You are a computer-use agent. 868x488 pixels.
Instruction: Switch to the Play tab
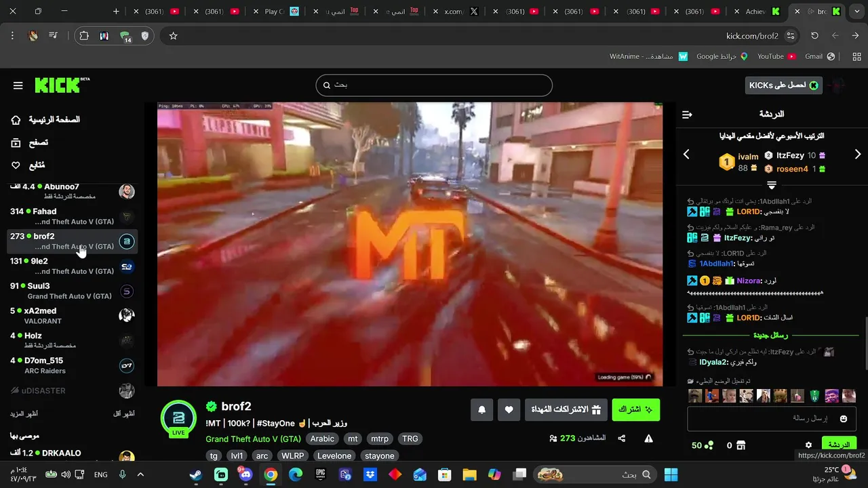pos(275,12)
